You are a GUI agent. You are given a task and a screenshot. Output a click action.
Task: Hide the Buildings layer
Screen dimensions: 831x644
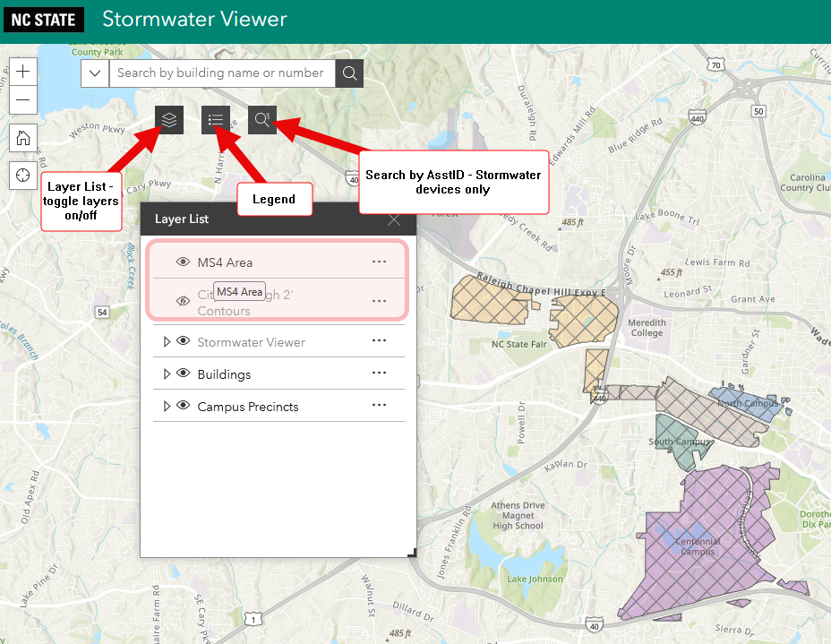point(183,374)
